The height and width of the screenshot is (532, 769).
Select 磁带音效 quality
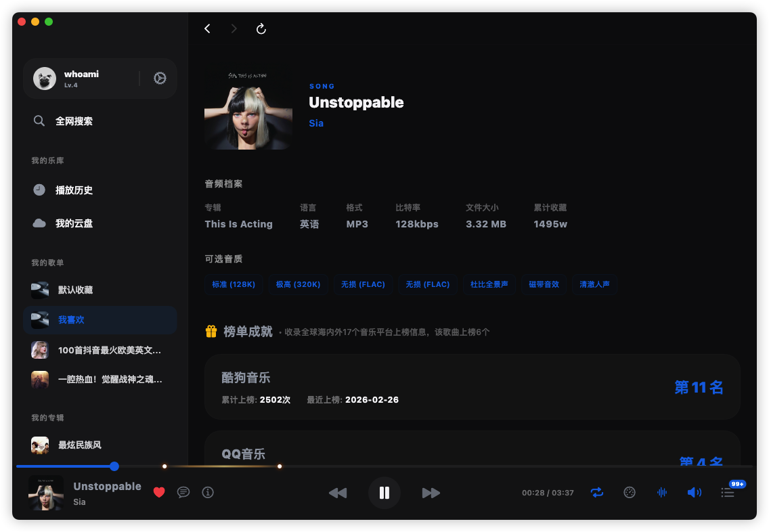pos(544,284)
